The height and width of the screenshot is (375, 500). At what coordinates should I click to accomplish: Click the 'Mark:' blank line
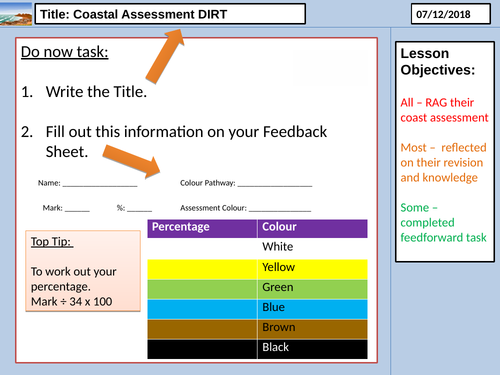[77, 209]
